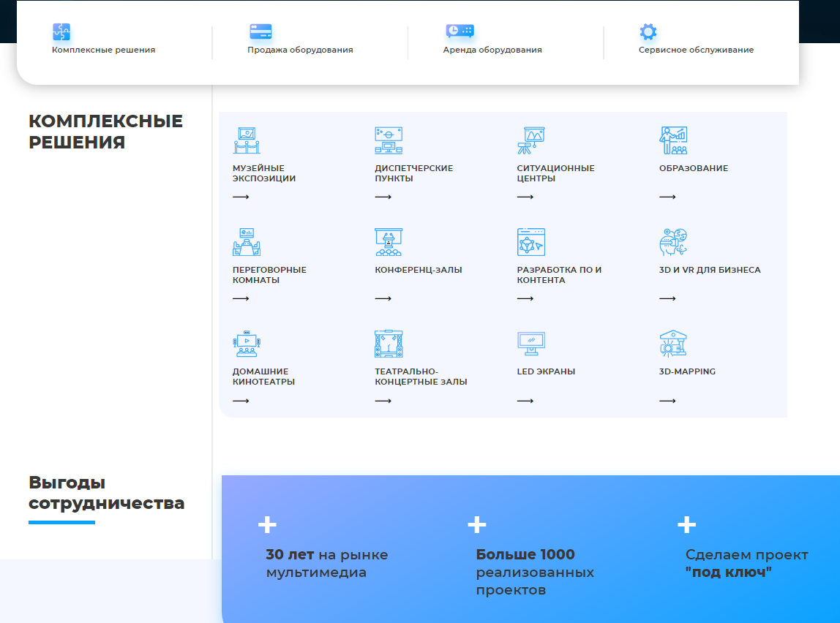Click the arrow under Театрально-концертные залы
The image size is (840, 623).
383,401
